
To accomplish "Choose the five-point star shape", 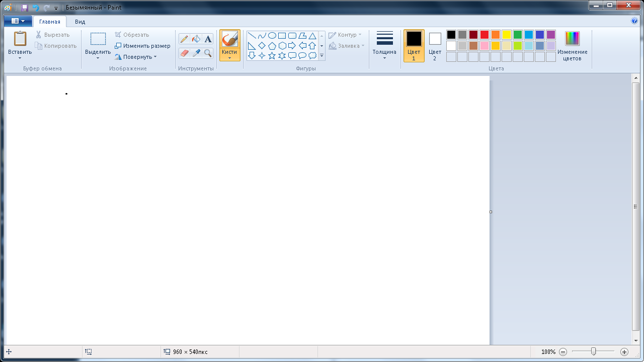I will pyautogui.click(x=272, y=56).
